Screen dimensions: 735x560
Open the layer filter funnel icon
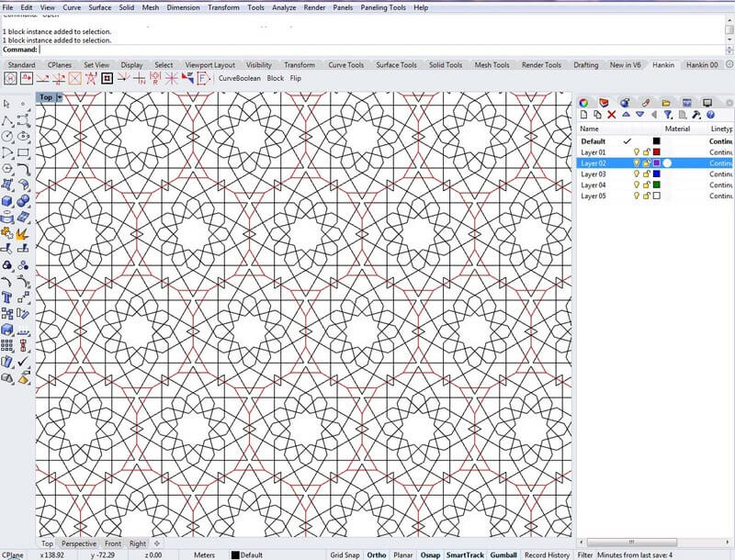tap(668, 115)
